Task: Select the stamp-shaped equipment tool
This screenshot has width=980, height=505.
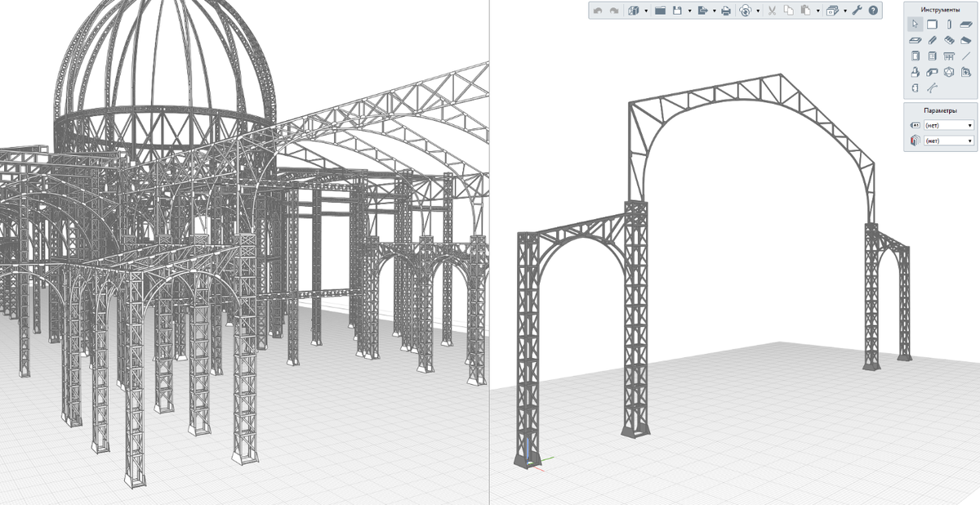Action: pos(915,72)
